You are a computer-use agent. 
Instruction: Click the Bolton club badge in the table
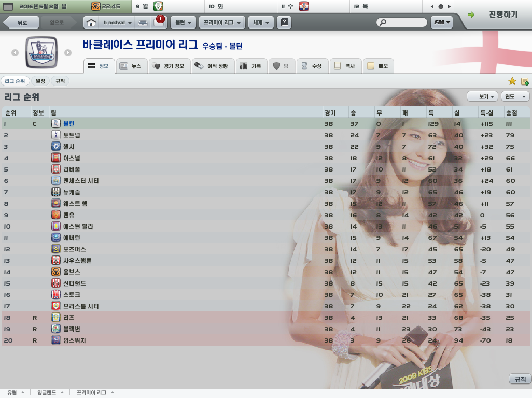coord(56,123)
